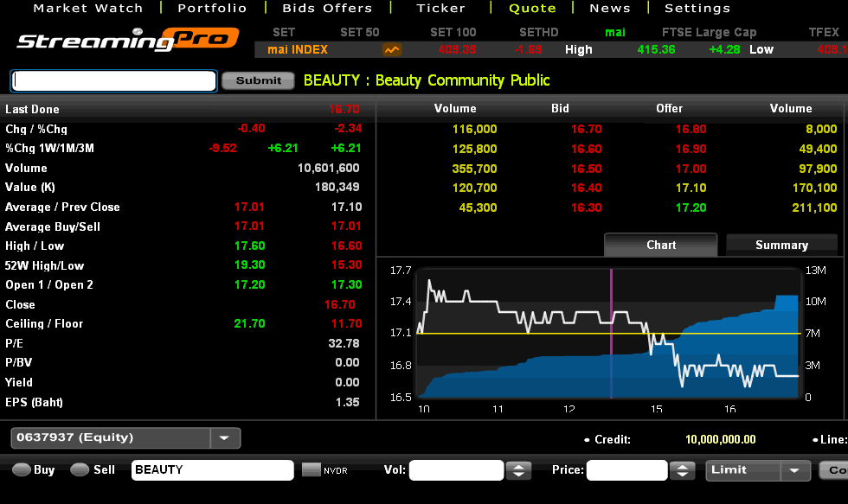Select the Buy radio button
848x504 pixels.
22,470
